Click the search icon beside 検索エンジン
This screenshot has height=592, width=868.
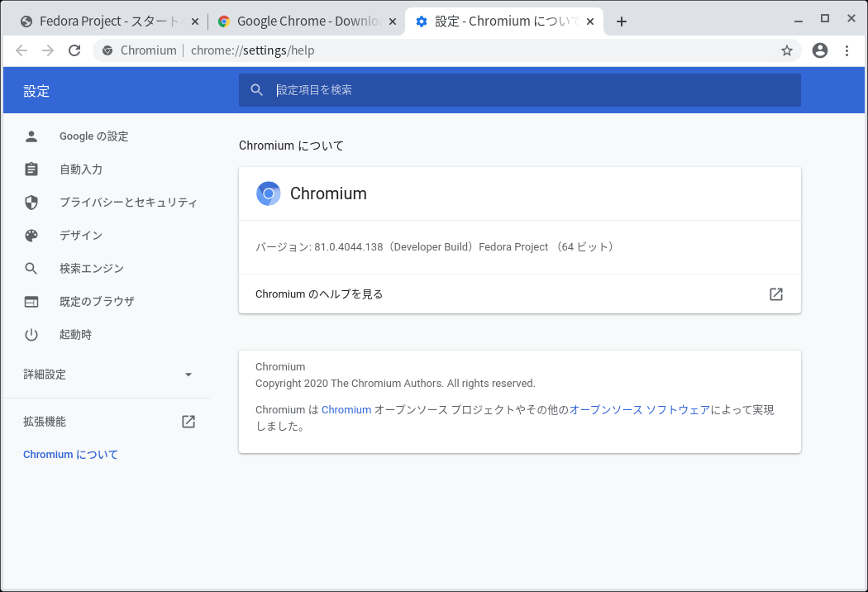click(x=31, y=269)
